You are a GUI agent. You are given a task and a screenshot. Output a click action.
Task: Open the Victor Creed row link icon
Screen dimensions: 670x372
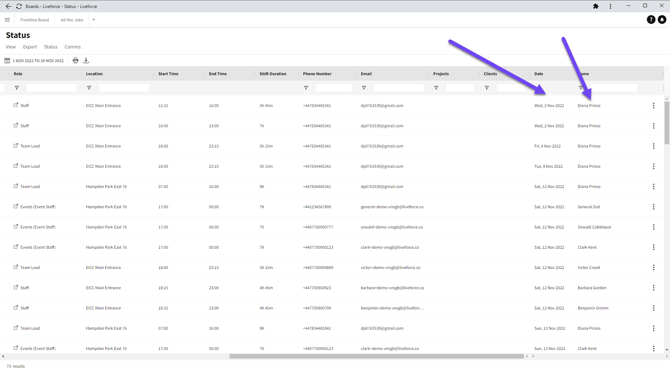pyautogui.click(x=16, y=267)
